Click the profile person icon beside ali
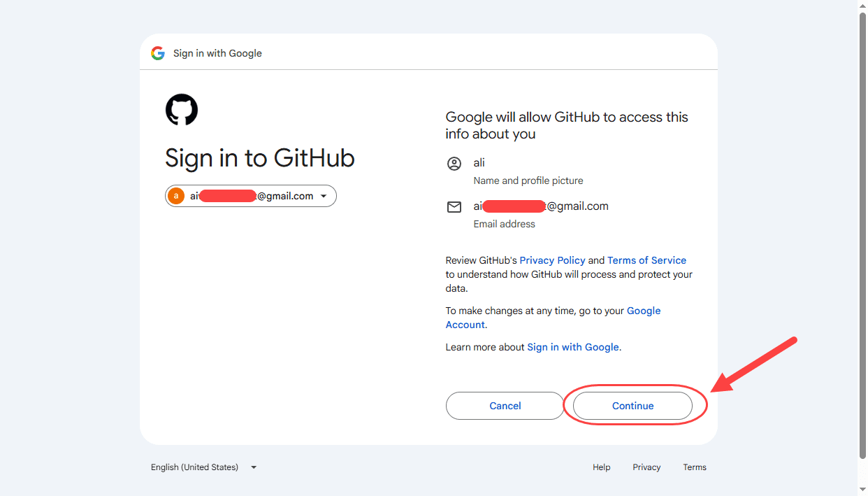Screen dimensions: 868x496 tap(454, 164)
